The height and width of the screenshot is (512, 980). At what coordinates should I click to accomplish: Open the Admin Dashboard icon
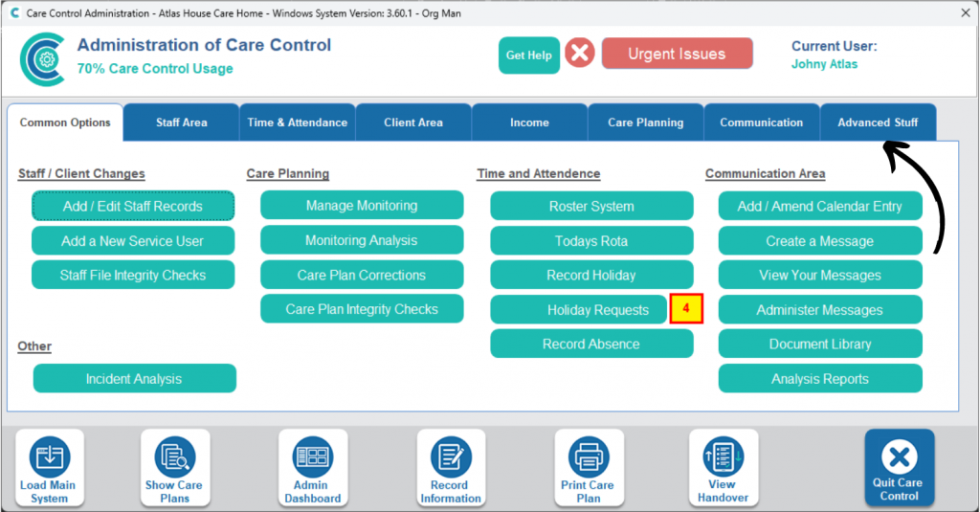(313, 468)
